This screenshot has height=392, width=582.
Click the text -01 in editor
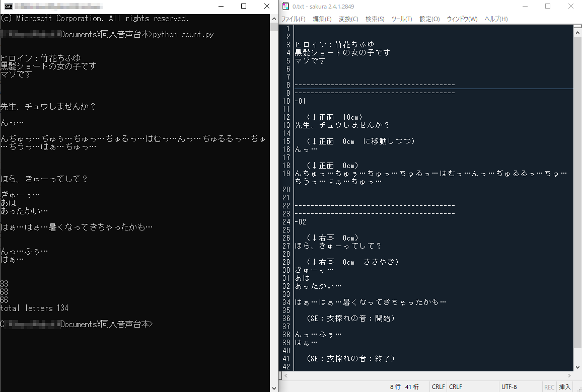300,101
